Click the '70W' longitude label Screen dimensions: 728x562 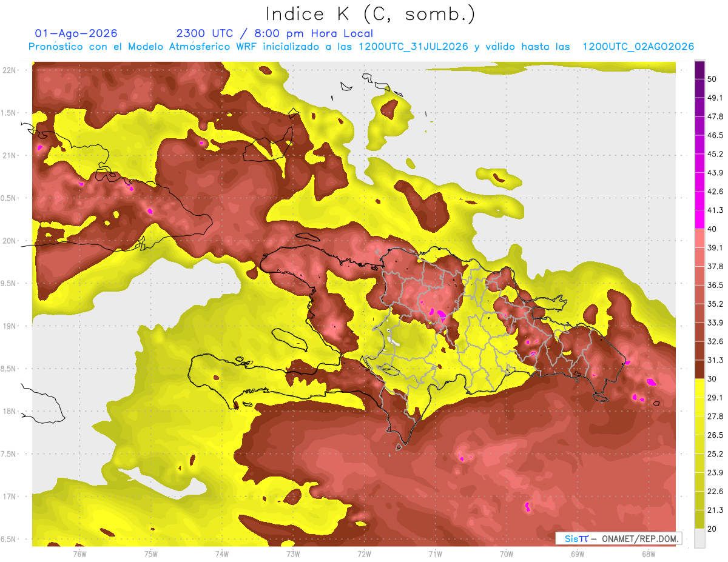pos(507,554)
